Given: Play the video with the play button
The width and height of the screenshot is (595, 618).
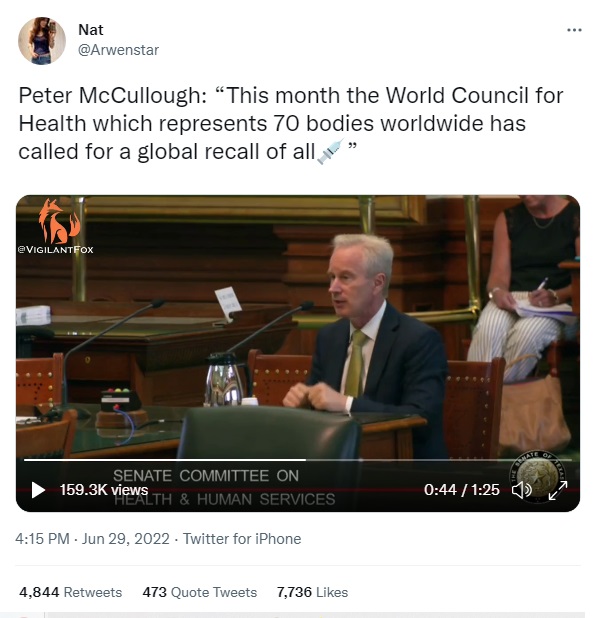Looking at the screenshot, I should coord(38,490).
